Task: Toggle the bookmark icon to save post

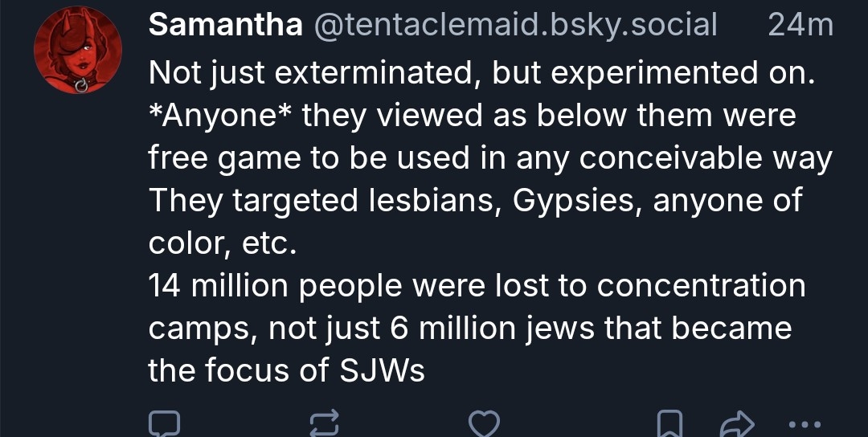Action: point(671,423)
